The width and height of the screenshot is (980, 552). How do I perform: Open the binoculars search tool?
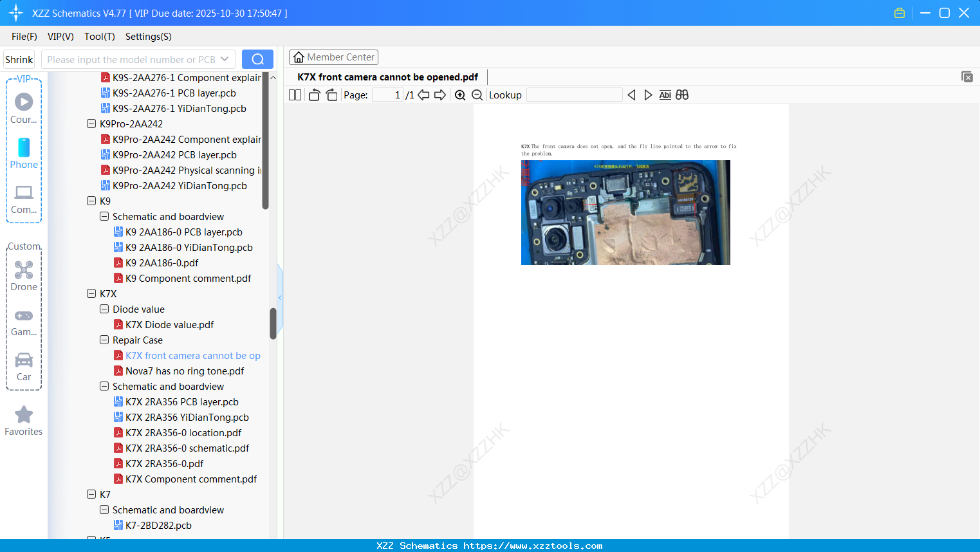(682, 94)
